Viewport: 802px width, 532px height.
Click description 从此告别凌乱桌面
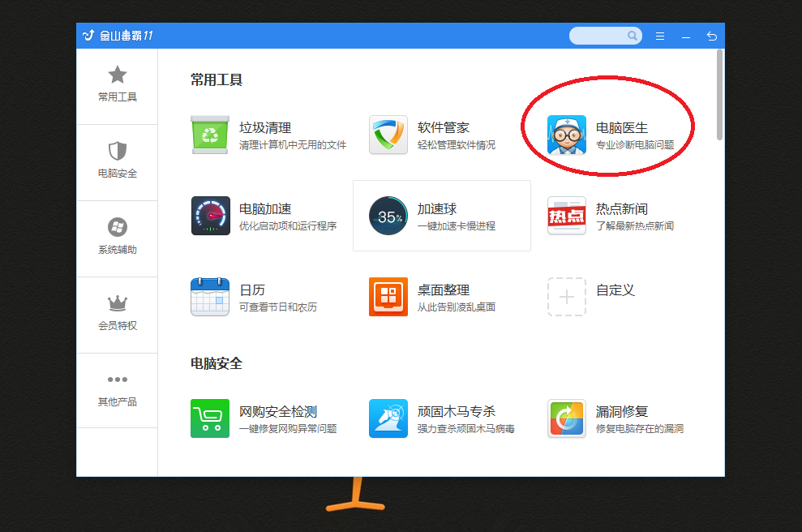tap(457, 307)
